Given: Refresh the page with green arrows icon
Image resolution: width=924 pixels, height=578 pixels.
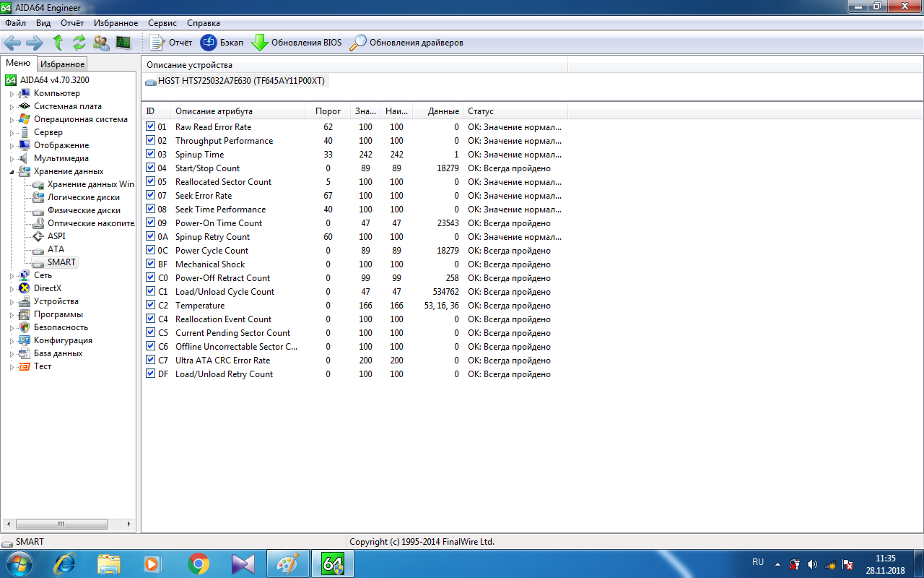Looking at the screenshot, I should [79, 43].
